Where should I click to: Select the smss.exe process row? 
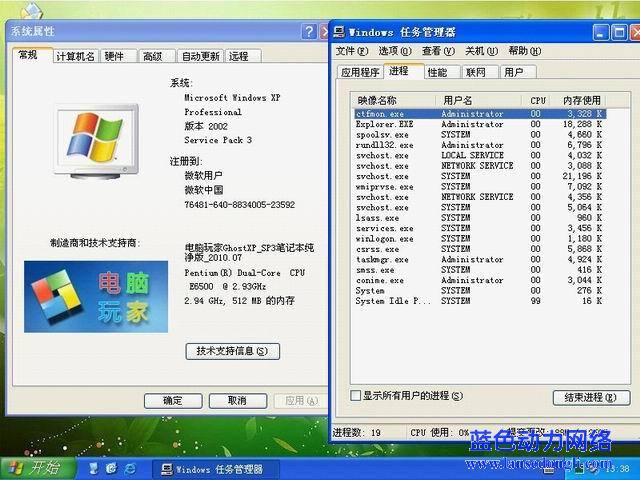[480, 270]
